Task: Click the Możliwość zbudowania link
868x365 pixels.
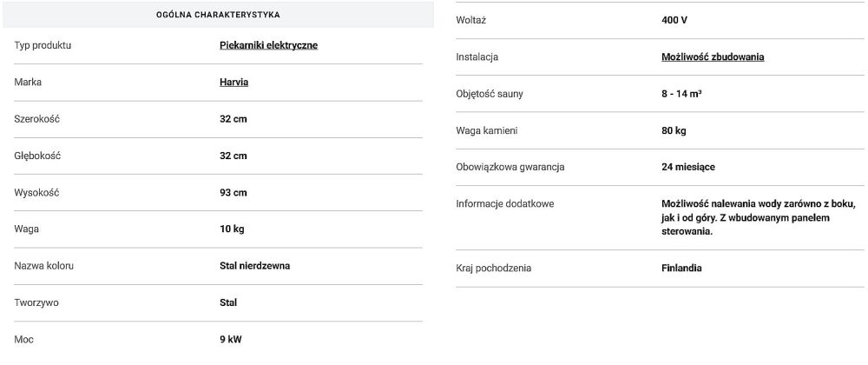Action: [x=713, y=57]
